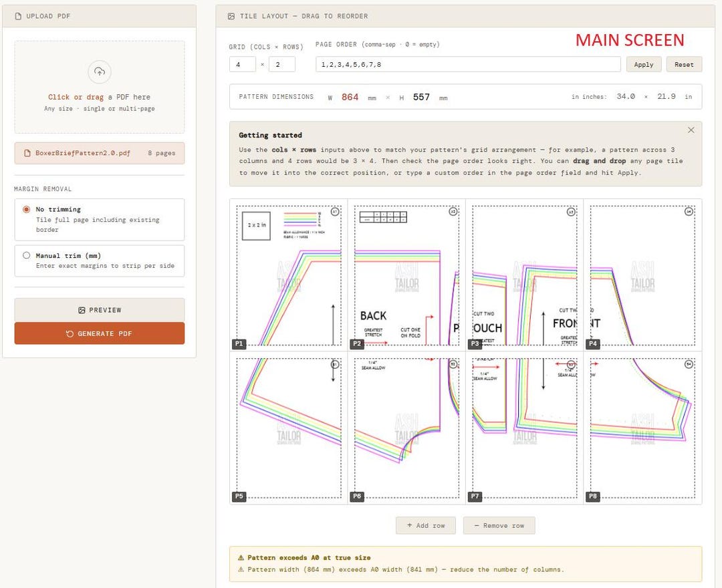722x588 pixels.
Task: Click the BoxerBriefPattern2.0.pdf file icon
Action: click(27, 153)
